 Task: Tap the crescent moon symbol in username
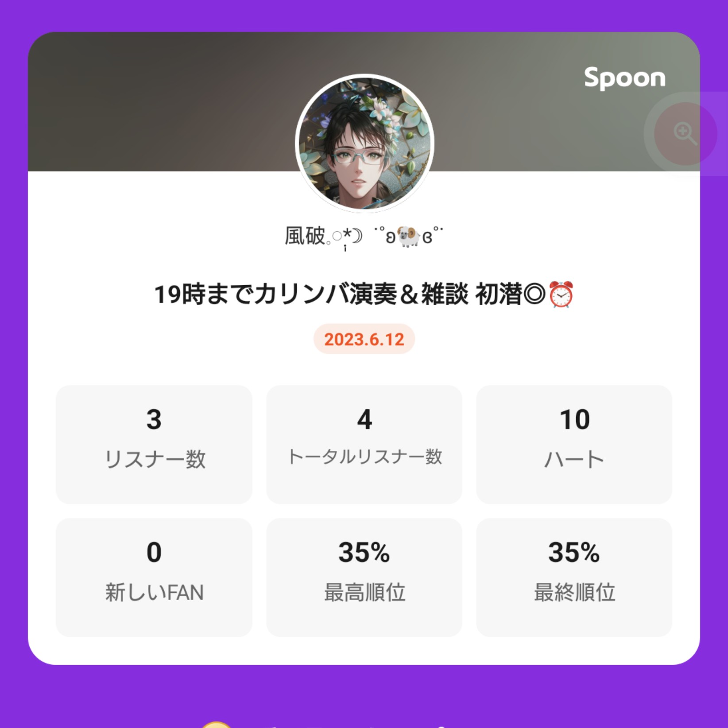[356, 236]
